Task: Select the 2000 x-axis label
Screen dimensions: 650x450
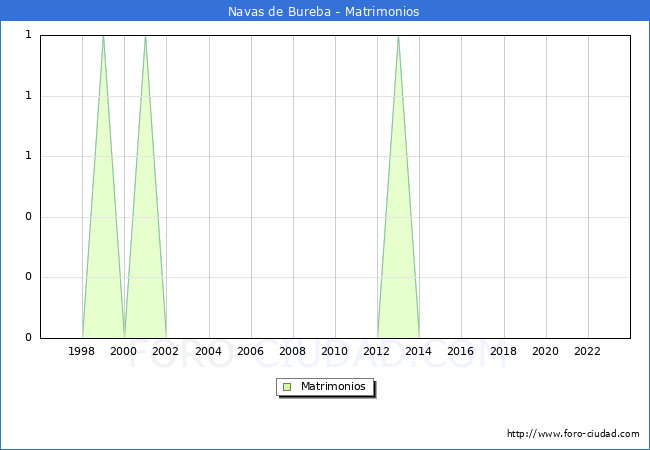Action: (123, 351)
